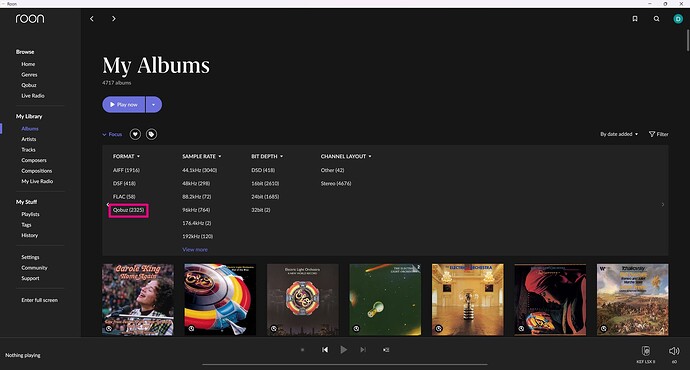Open Play now options dropdown arrow
This screenshot has height=370, width=690.
(154, 105)
